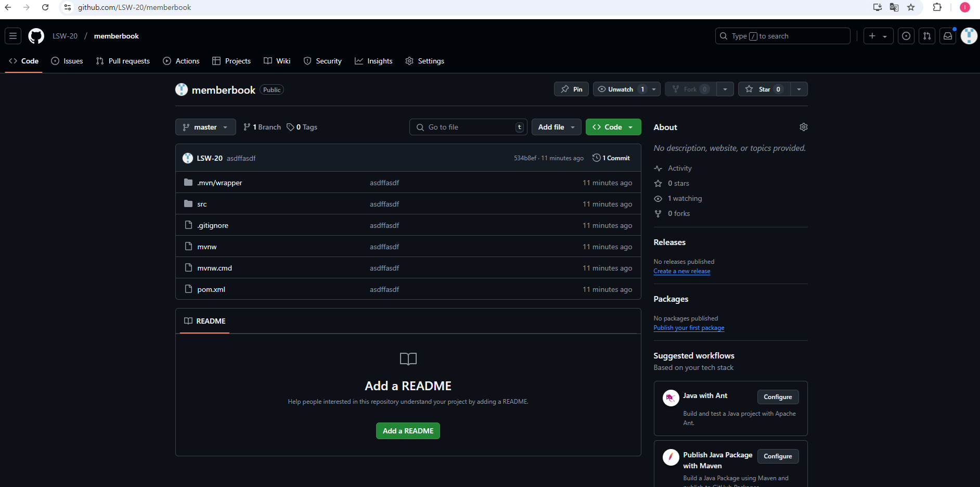
Task: Switch to the Pull requests tab
Action: pyautogui.click(x=123, y=61)
